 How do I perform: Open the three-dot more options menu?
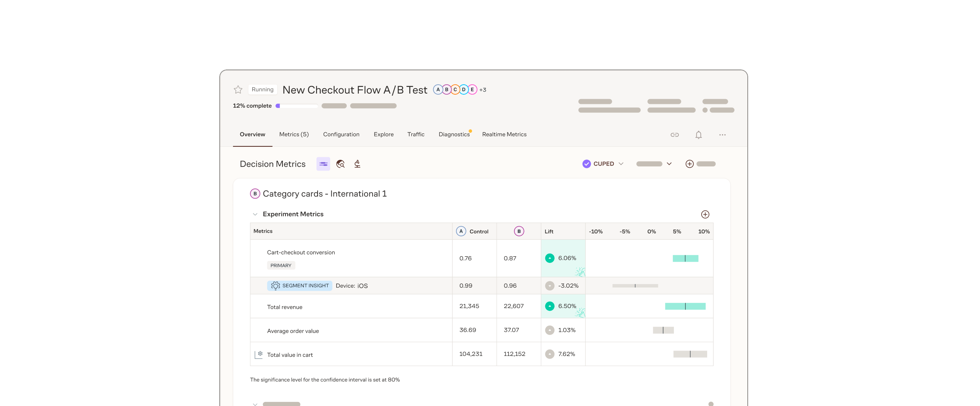tap(722, 135)
